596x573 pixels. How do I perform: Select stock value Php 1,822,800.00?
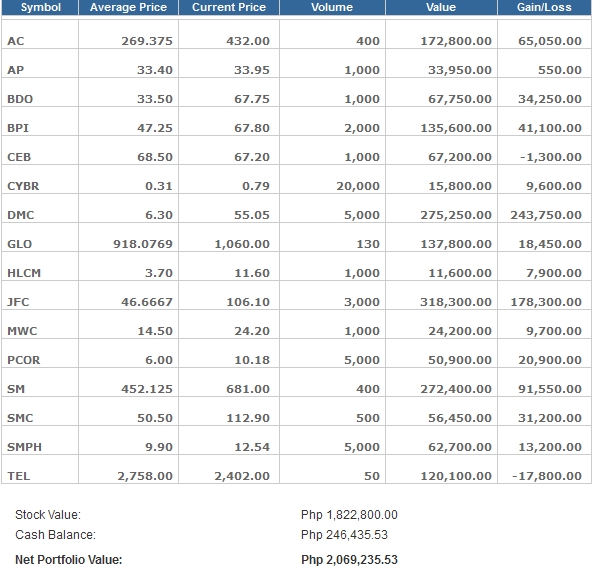coord(349,515)
